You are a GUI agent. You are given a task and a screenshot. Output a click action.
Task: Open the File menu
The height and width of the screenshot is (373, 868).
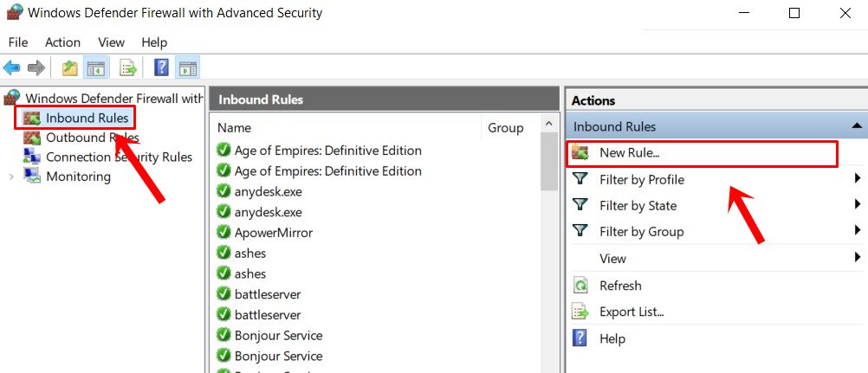click(x=17, y=42)
